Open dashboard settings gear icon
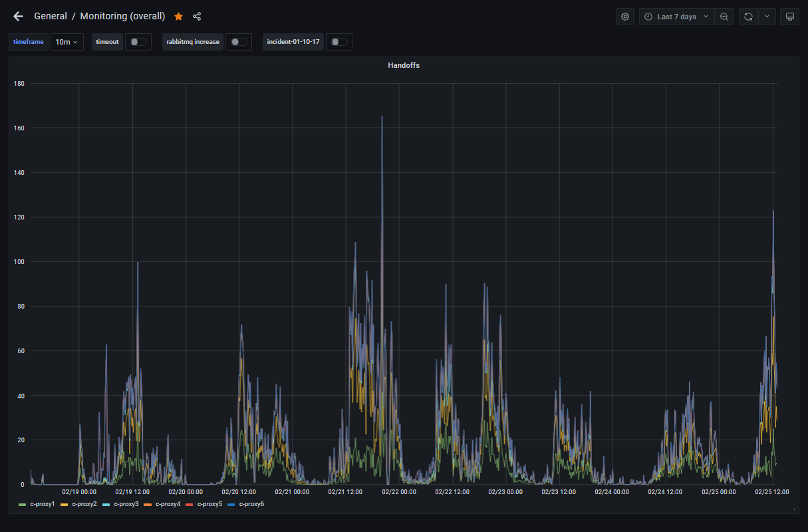This screenshot has width=808, height=532. click(x=625, y=17)
